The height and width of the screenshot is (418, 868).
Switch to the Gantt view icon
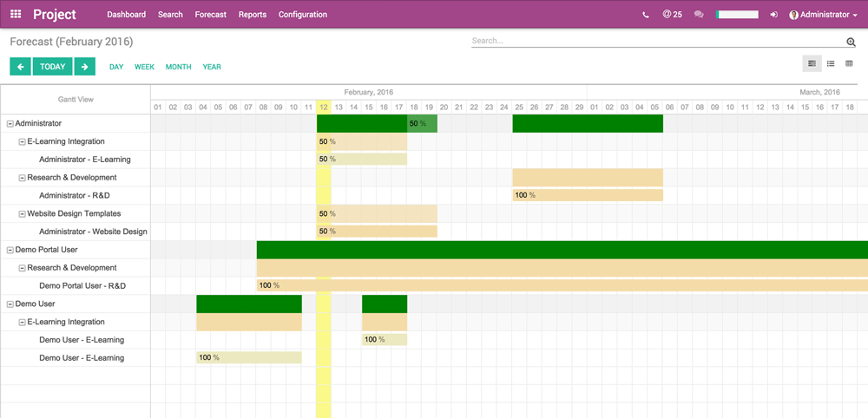pos(812,63)
